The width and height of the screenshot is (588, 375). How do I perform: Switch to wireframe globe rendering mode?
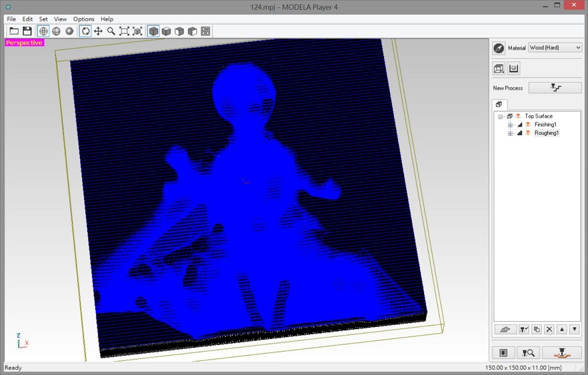[43, 31]
